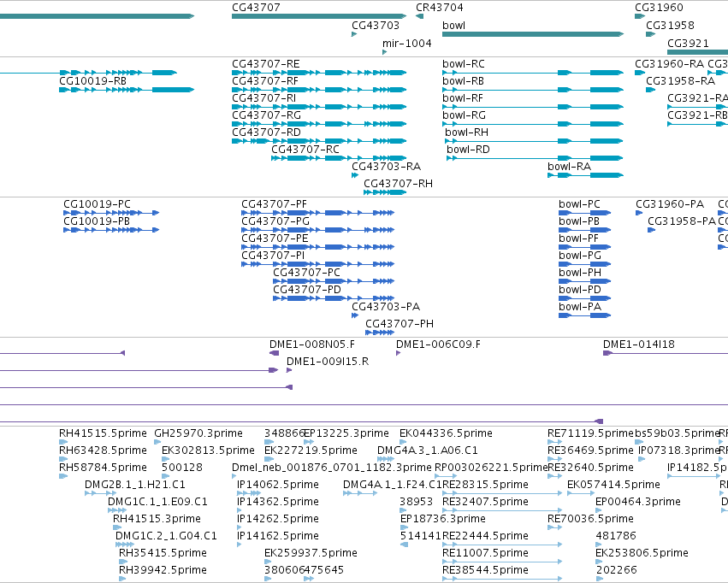Select the CG3921-RA transcript label

[x=697, y=98]
